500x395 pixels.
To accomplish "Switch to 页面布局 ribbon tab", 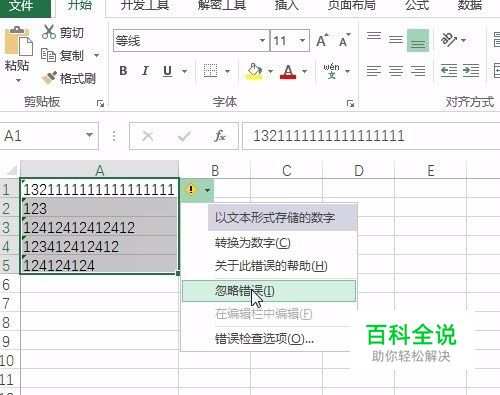I will click(x=351, y=5).
